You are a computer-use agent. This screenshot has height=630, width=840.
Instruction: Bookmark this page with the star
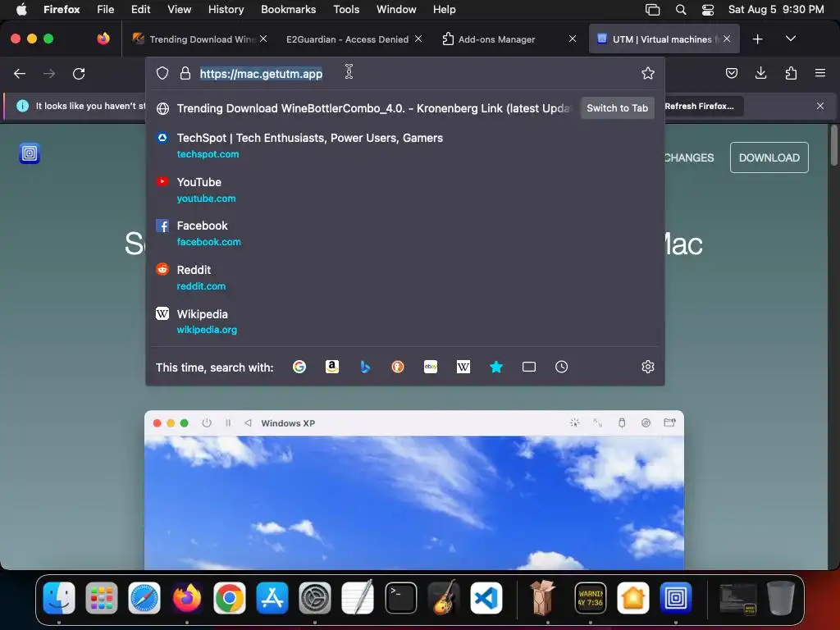coord(648,73)
